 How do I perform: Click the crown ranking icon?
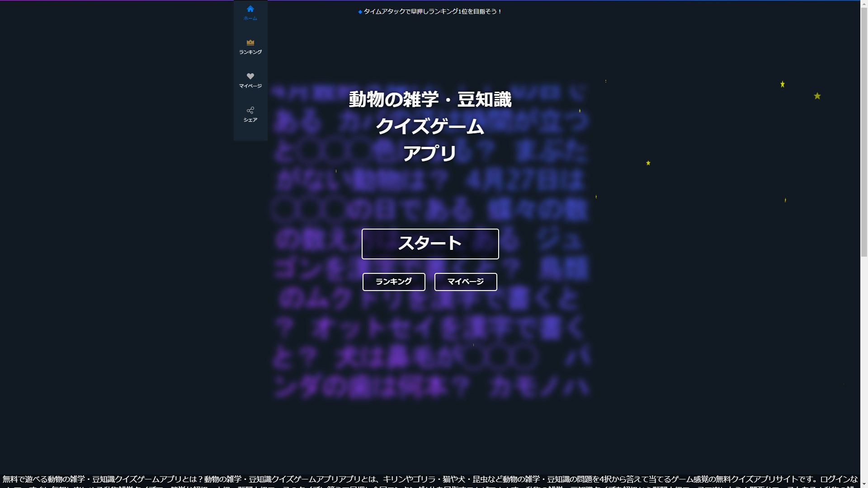[250, 42]
